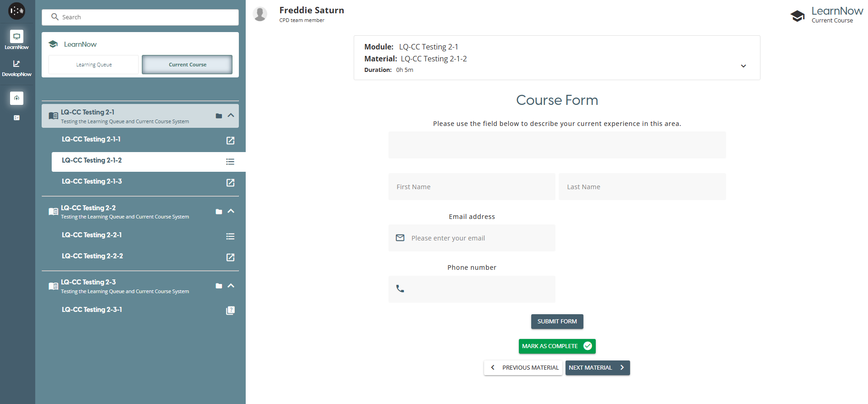Screen dimensions: 868x404
Task: Select the Current Course tab
Action: (187, 65)
